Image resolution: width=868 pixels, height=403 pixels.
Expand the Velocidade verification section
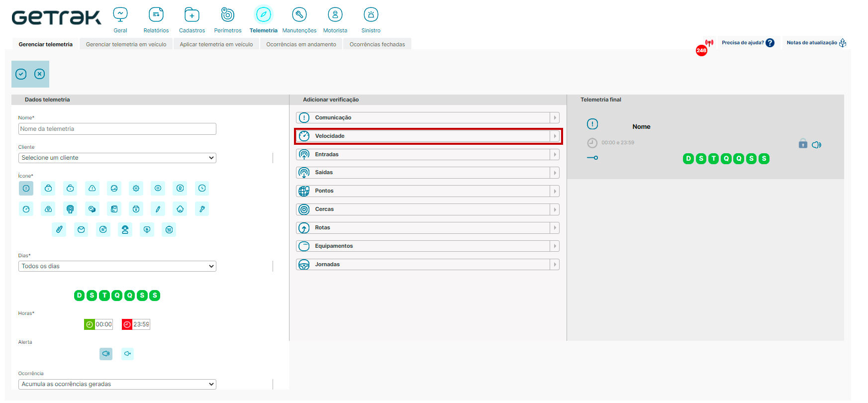pos(428,136)
